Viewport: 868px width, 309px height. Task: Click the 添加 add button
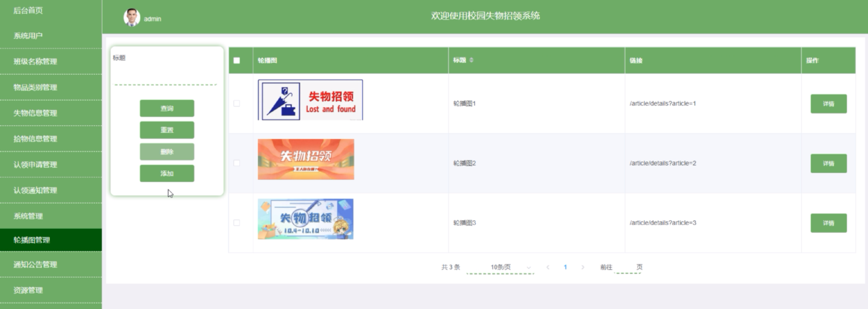167,173
